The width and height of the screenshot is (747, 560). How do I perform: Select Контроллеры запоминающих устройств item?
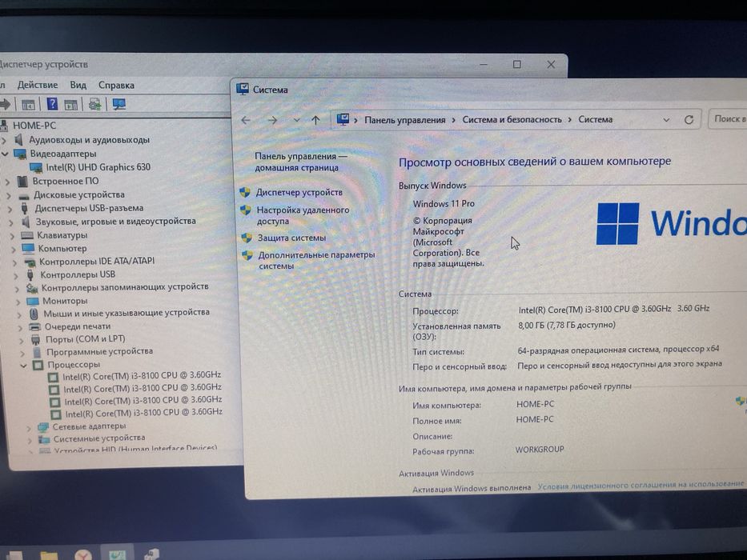[125, 287]
